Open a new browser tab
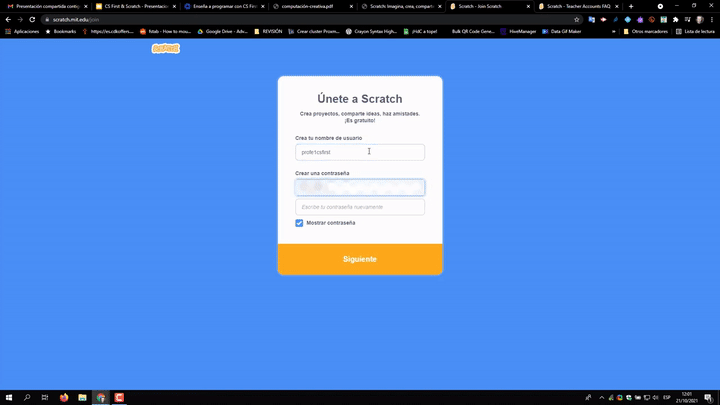This screenshot has width=720, height=405. click(x=631, y=6)
